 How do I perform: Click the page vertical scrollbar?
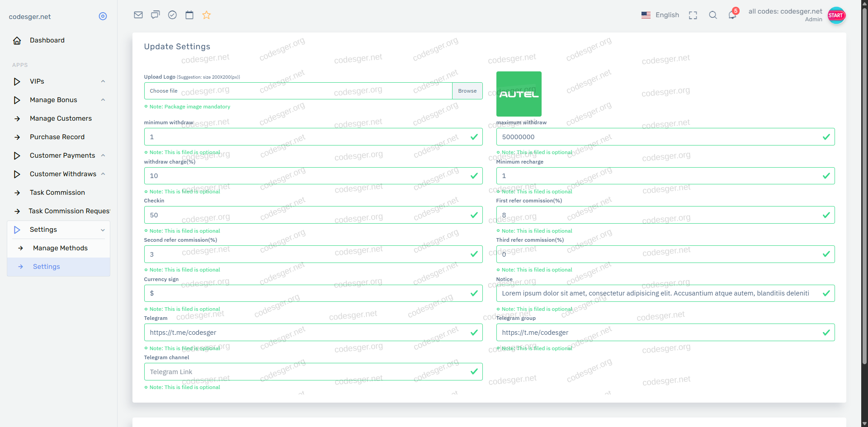(x=864, y=181)
